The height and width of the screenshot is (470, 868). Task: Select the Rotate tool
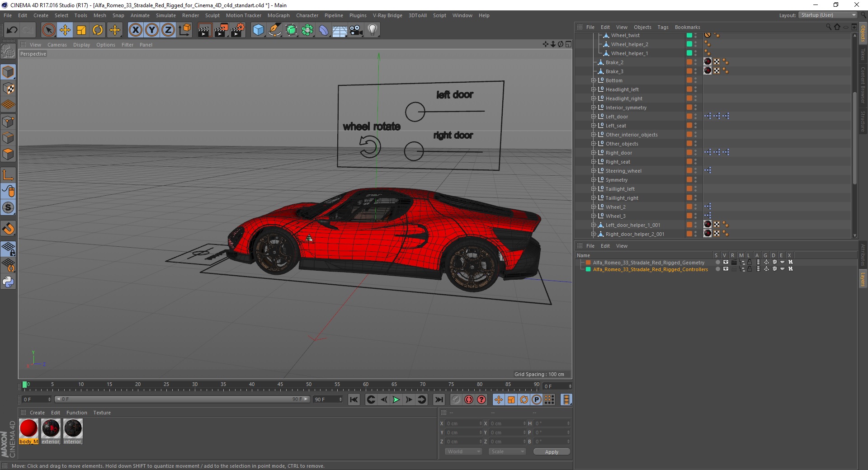pos(98,30)
